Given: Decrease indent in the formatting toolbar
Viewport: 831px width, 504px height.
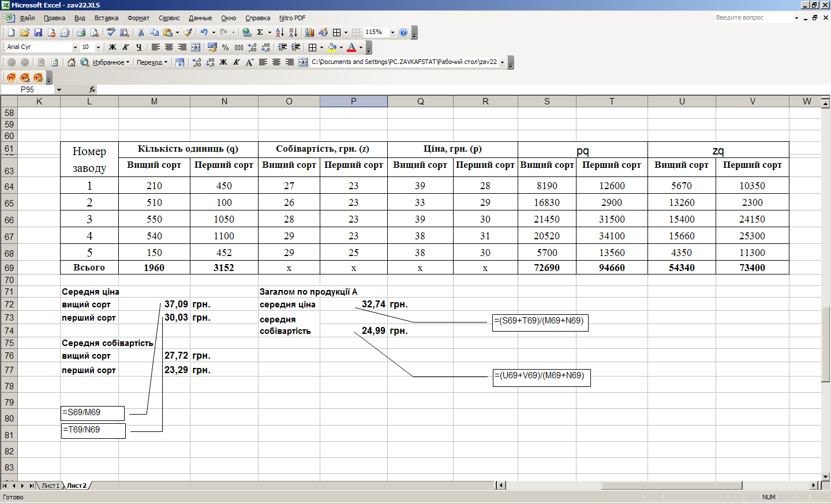Looking at the screenshot, I should click(282, 47).
